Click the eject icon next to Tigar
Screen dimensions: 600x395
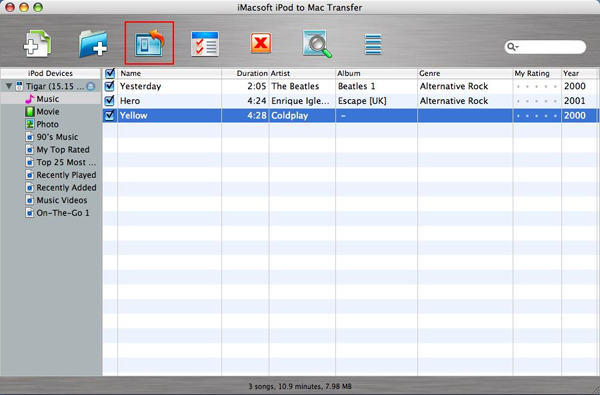tap(91, 86)
